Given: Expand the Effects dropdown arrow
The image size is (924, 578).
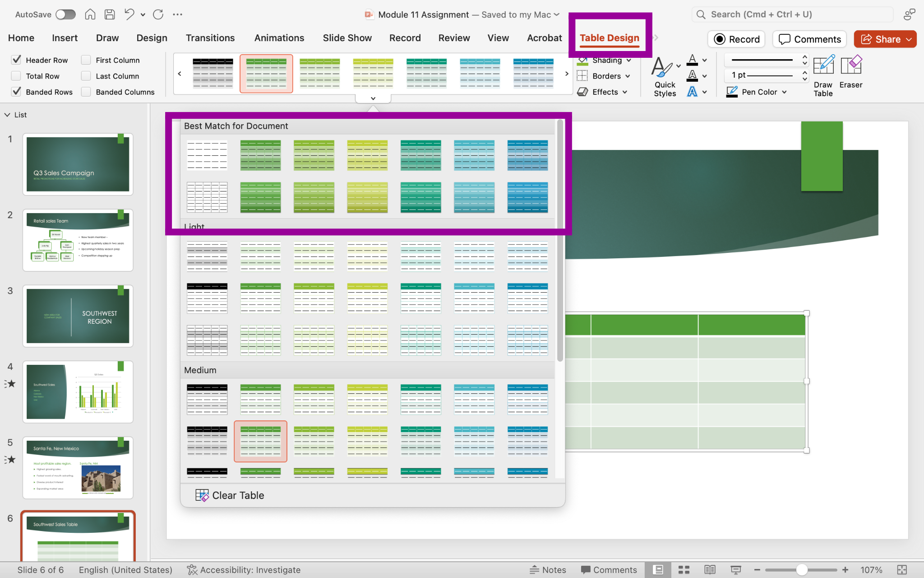Looking at the screenshot, I should point(625,92).
